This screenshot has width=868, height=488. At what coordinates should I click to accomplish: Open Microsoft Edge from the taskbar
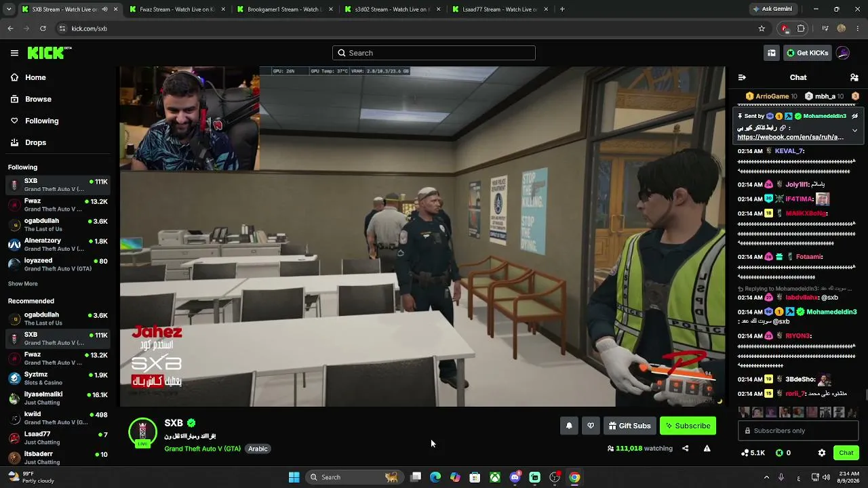click(x=435, y=477)
